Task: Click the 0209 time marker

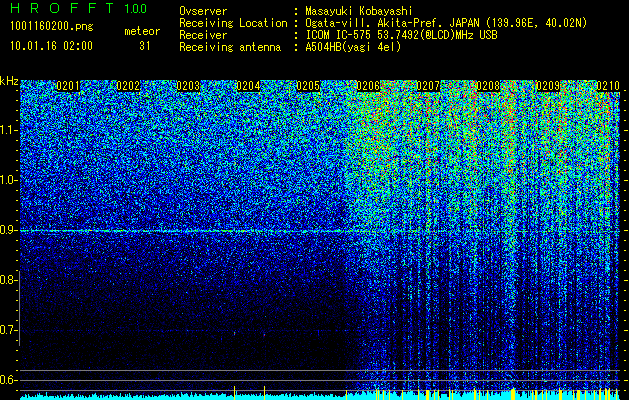Action: [x=548, y=86]
